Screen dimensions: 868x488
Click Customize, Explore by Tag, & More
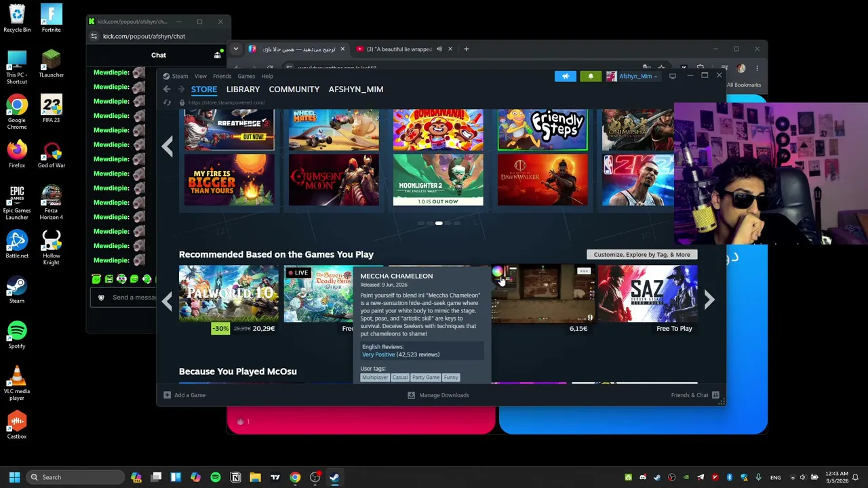coord(642,255)
